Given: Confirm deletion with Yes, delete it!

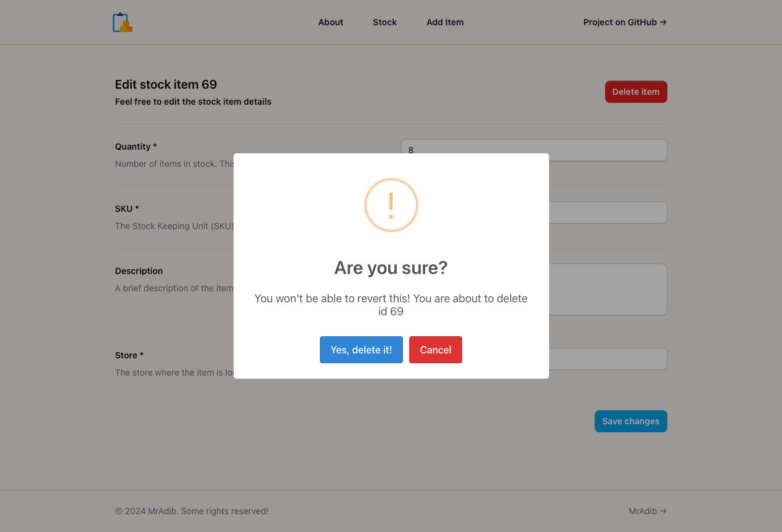Looking at the screenshot, I should point(361,349).
